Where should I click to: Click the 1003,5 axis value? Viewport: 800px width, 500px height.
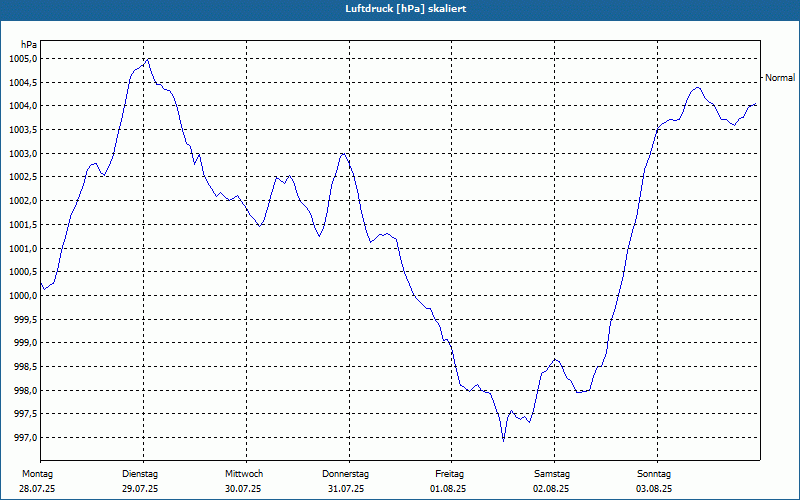tap(23, 130)
